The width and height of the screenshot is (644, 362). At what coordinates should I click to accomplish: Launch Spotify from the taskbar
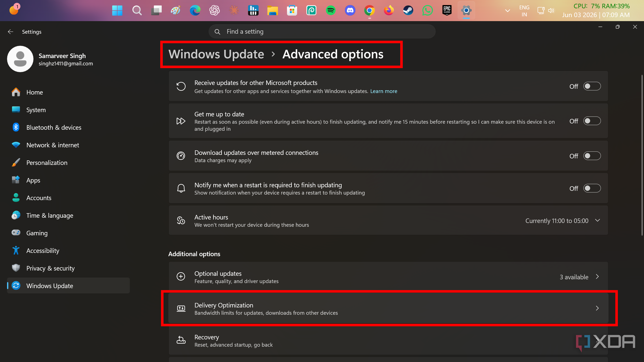331,11
